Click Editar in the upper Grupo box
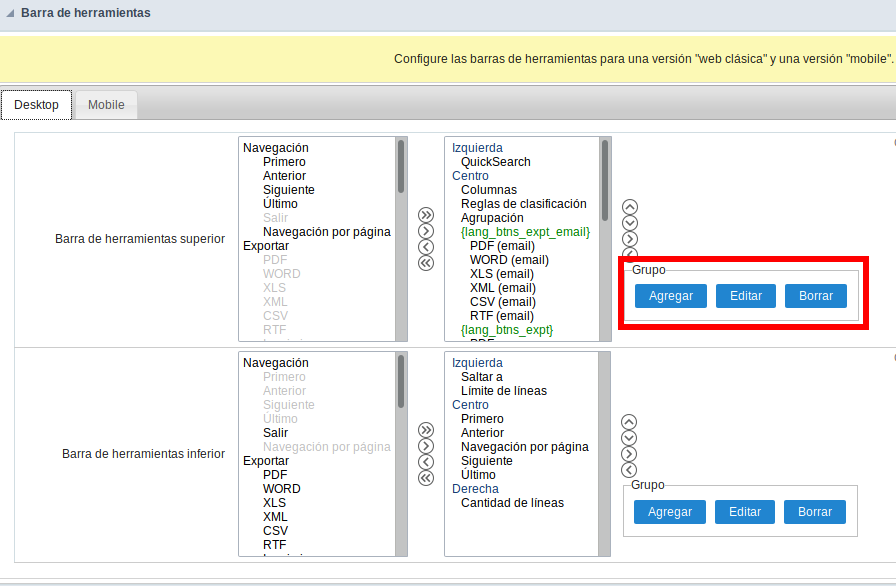This screenshot has height=586, width=896. 744,296
